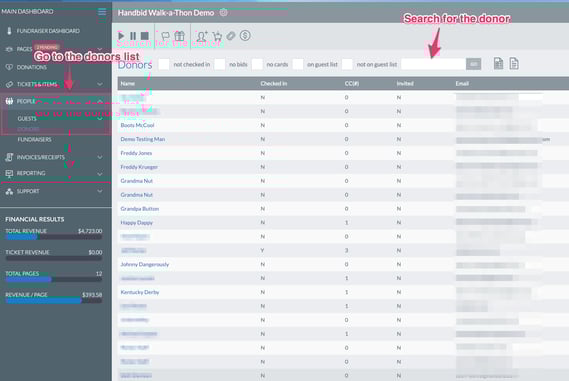Open donor Freddy Krueger
569x381 pixels.
point(139,167)
